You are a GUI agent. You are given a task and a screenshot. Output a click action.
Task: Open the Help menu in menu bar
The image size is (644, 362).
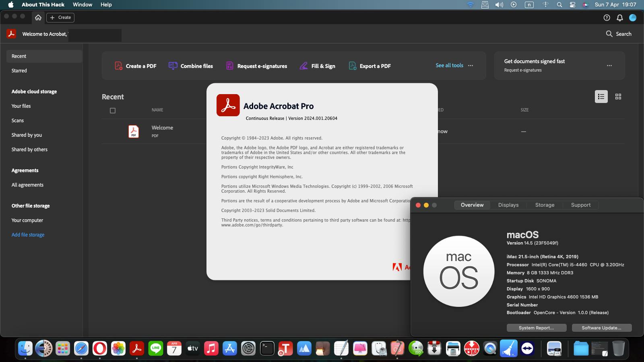pyautogui.click(x=106, y=4)
